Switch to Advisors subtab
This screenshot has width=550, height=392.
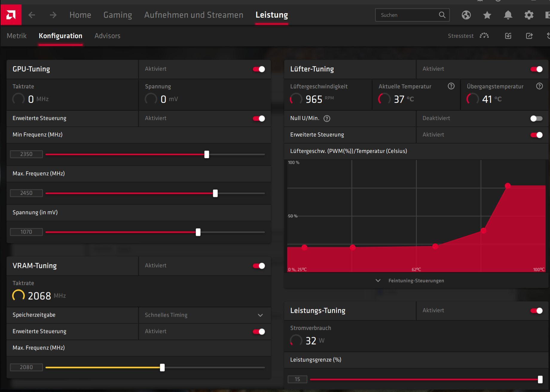(107, 36)
